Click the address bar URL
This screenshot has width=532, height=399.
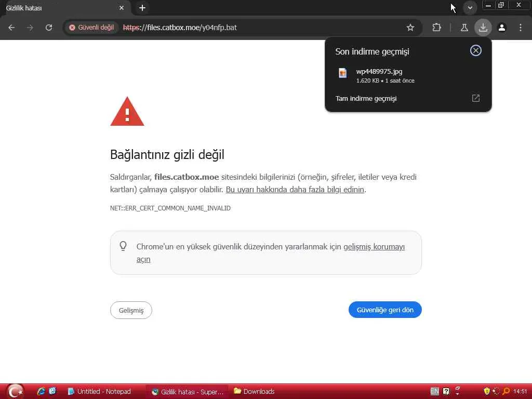pos(180,28)
